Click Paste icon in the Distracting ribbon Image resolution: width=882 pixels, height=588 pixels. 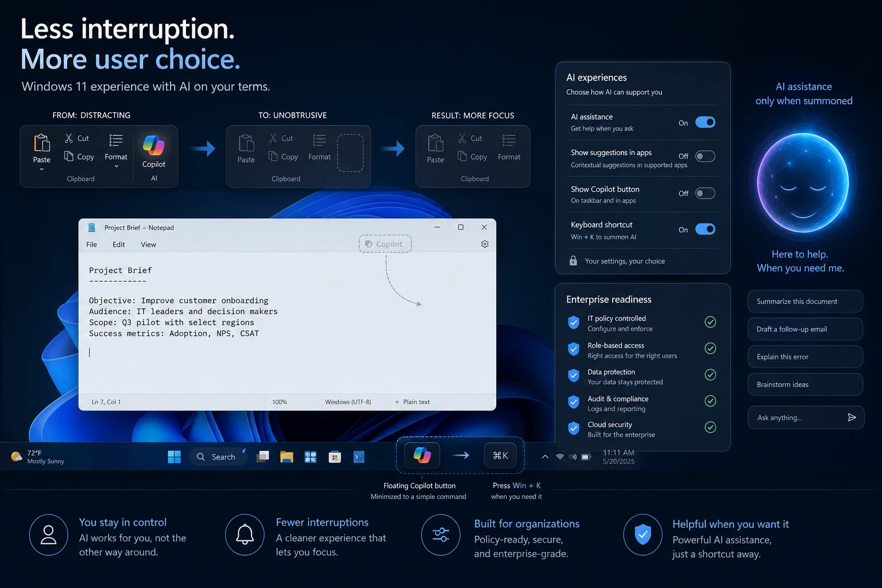tap(42, 143)
